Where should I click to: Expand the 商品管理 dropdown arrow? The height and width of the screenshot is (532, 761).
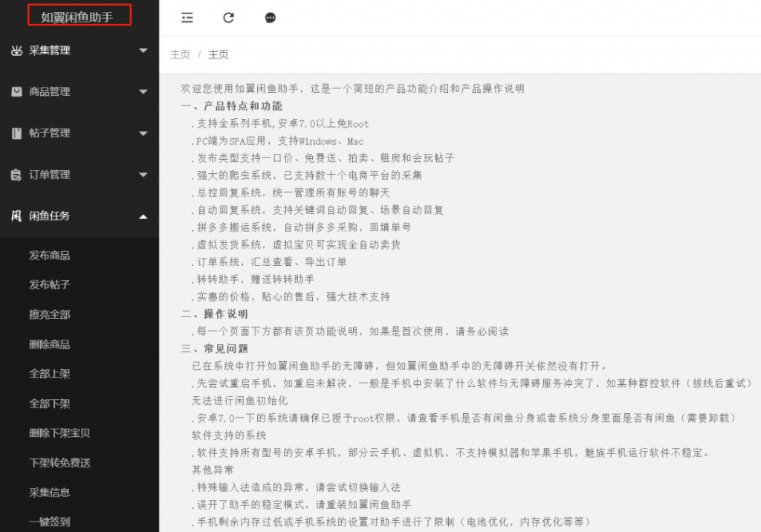(143, 92)
